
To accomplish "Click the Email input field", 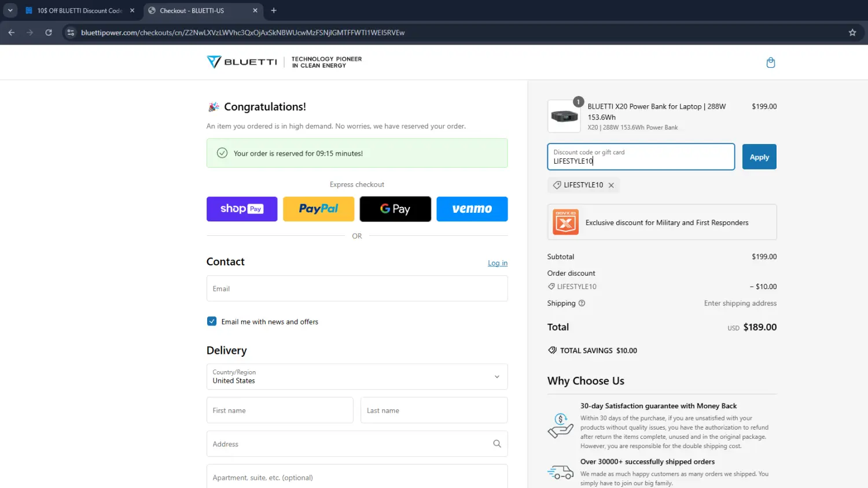I will point(356,289).
